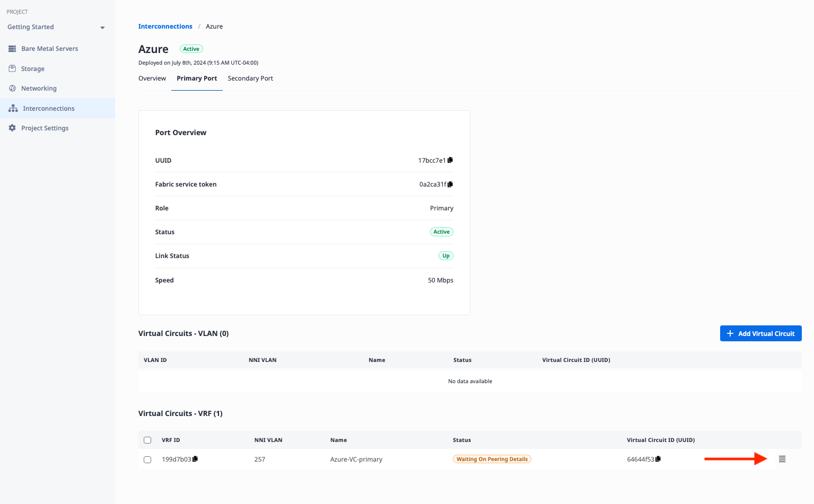Screen dimensions: 814x504
Task: Click the Virtual Circuits - VRF (1) heading
Action: 180,413
